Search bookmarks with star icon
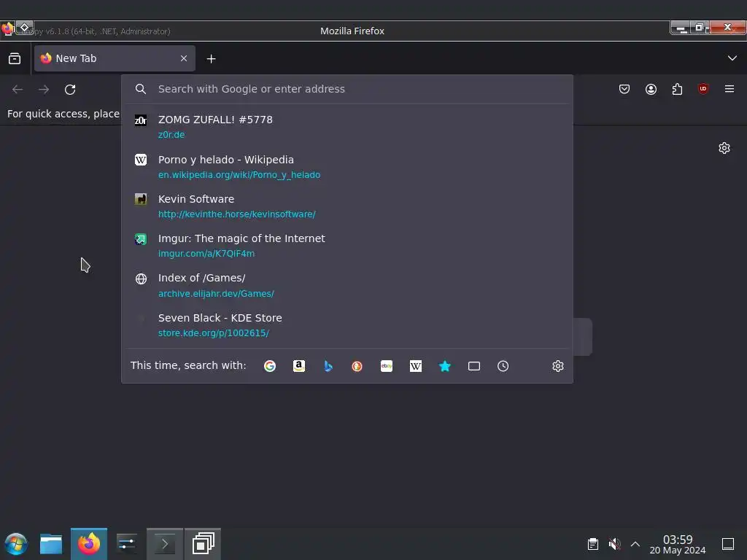This screenshot has height=560, width=747. [444, 366]
